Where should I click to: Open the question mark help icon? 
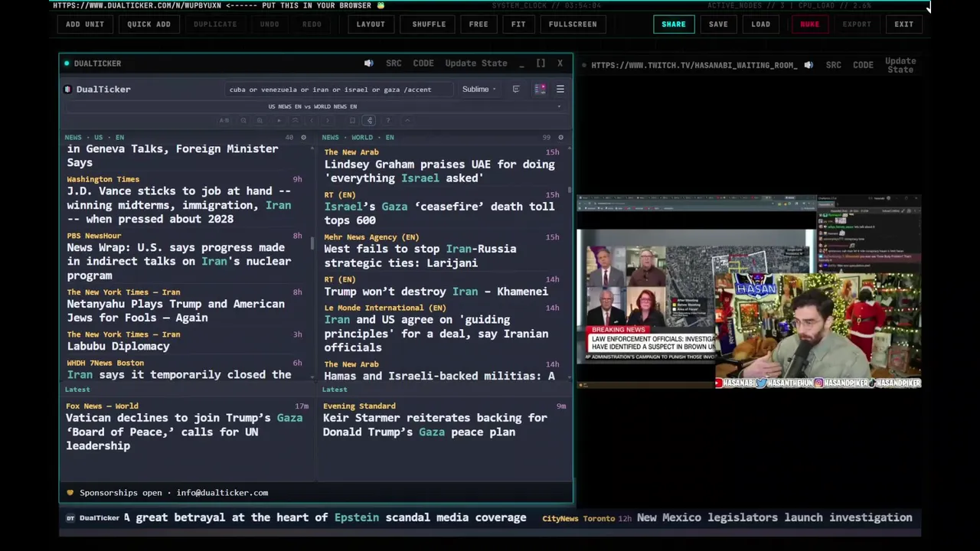(388, 120)
